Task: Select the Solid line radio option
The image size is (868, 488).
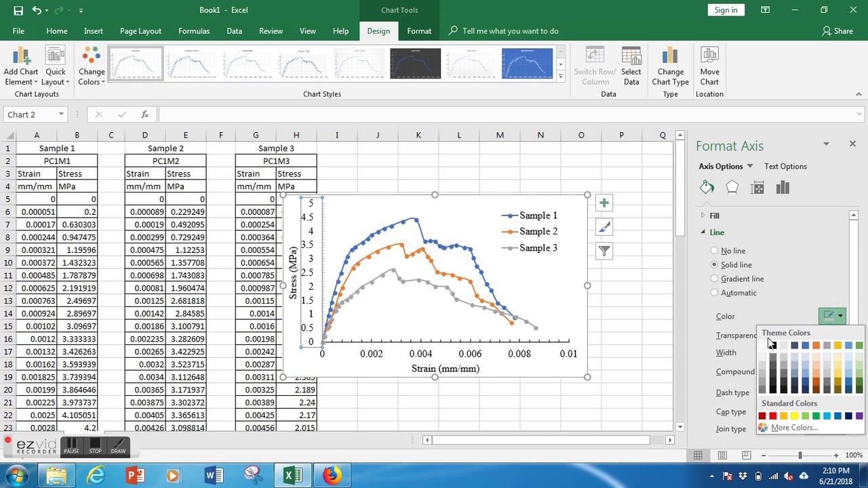Action: [x=714, y=264]
